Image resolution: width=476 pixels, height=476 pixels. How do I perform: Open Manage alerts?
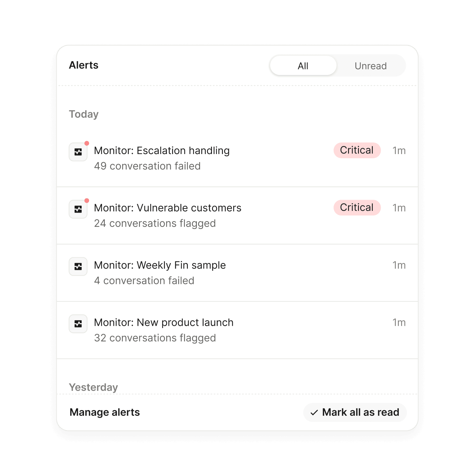point(105,412)
